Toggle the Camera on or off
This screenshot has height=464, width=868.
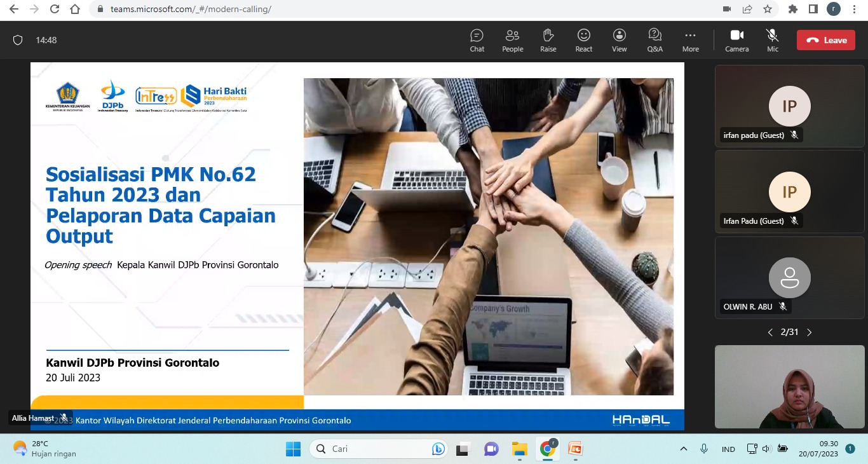point(736,40)
